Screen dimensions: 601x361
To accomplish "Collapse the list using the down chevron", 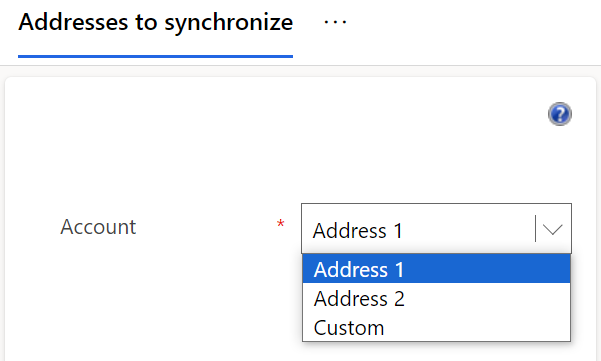I will click(552, 229).
